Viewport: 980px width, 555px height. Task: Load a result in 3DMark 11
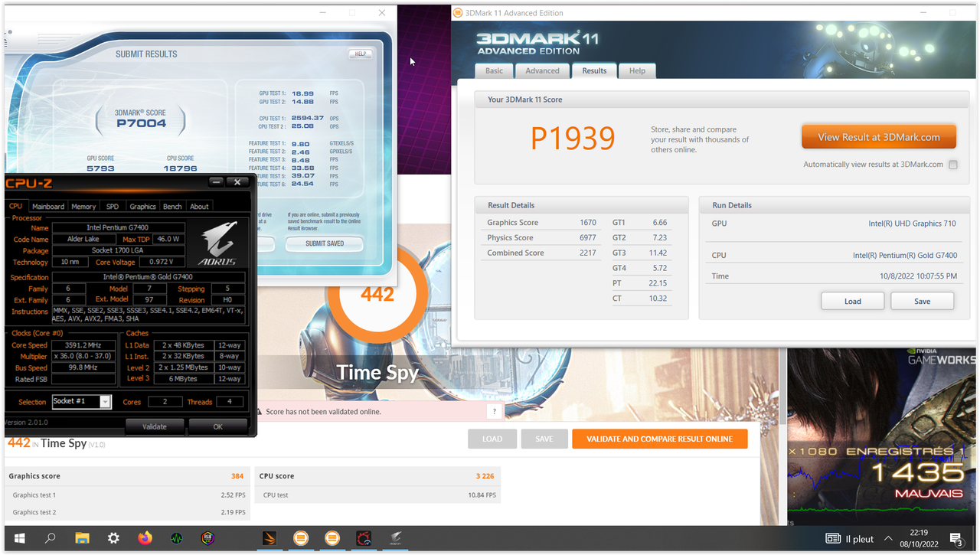(x=853, y=301)
